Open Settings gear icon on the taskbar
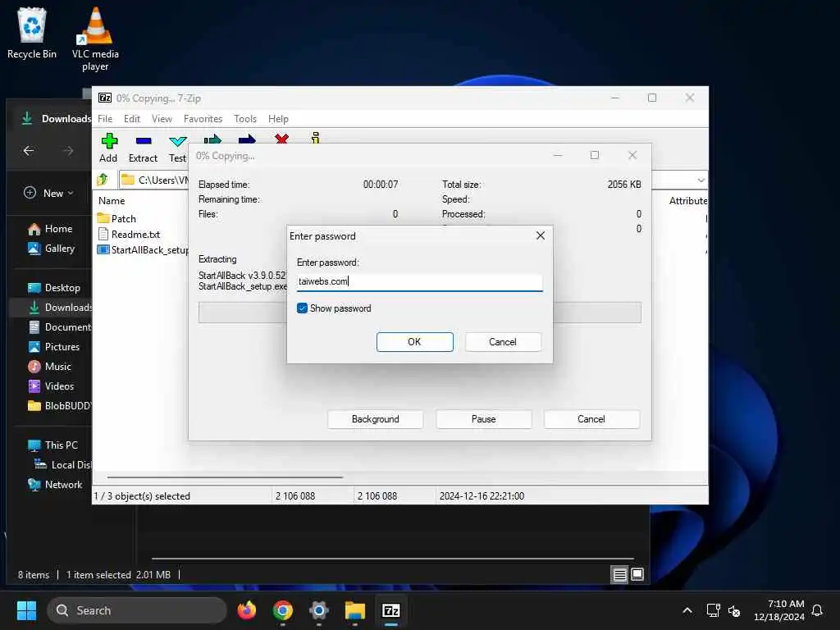Image resolution: width=840 pixels, height=630 pixels. (319, 610)
